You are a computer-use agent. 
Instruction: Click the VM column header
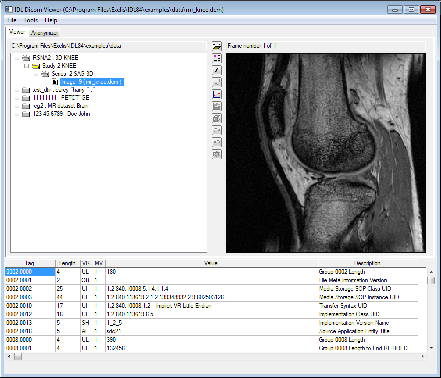(x=99, y=263)
